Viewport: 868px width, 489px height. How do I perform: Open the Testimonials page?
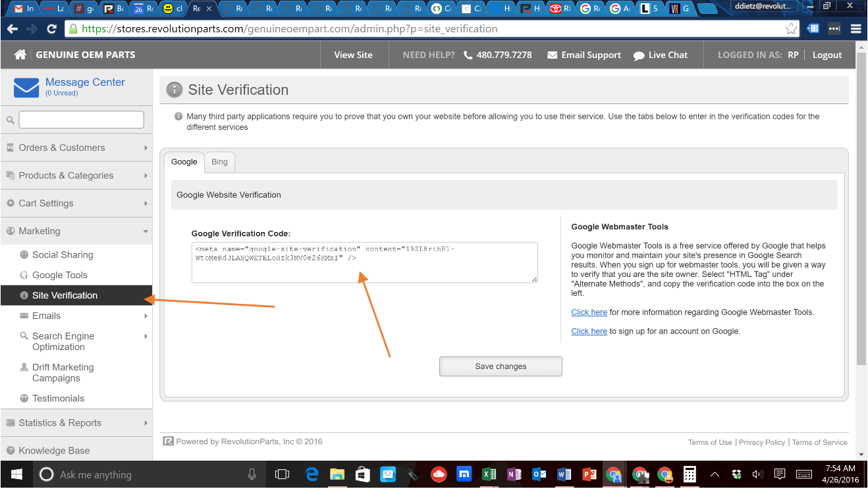pos(58,398)
